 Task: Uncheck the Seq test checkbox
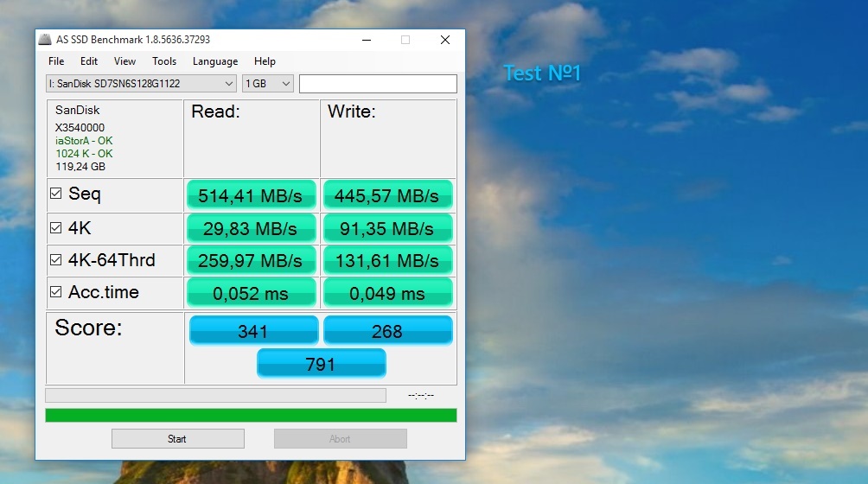click(56, 193)
